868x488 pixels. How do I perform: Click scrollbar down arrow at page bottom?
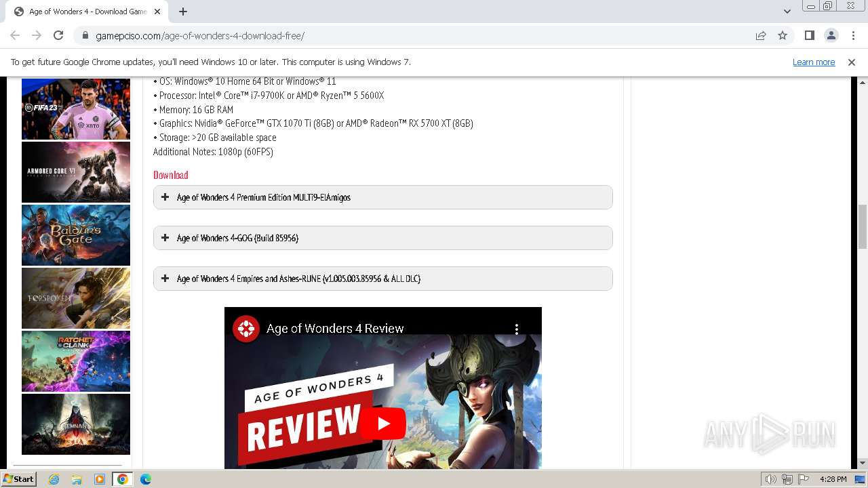coord(863,463)
